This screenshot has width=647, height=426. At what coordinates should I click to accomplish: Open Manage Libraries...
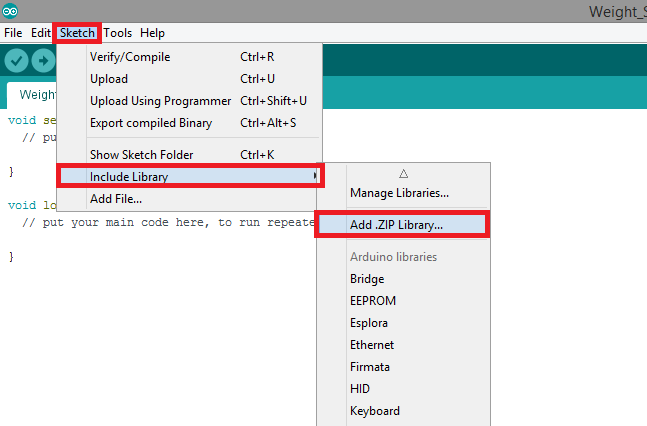tap(399, 193)
